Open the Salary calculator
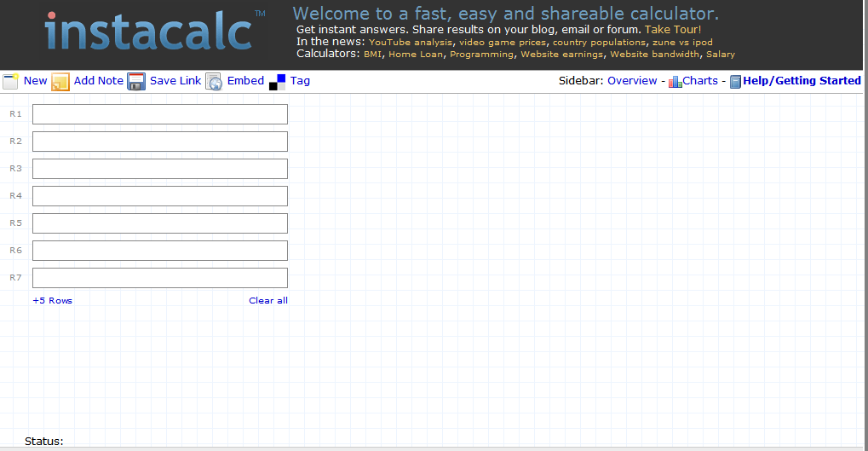Image resolution: width=868 pixels, height=451 pixels. pyautogui.click(x=720, y=55)
